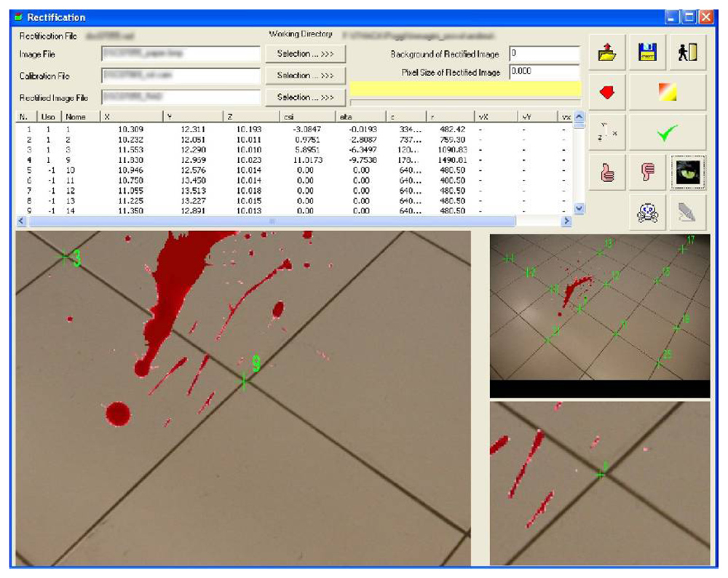The image size is (728, 578).
Task: Open Selection browser for Calibration File
Action: pyautogui.click(x=305, y=76)
